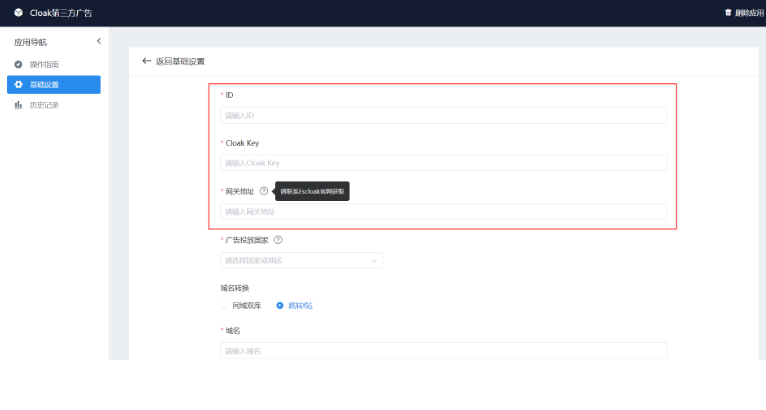Click the bar chart icon for 历史记录
766x410 pixels.
click(18, 105)
